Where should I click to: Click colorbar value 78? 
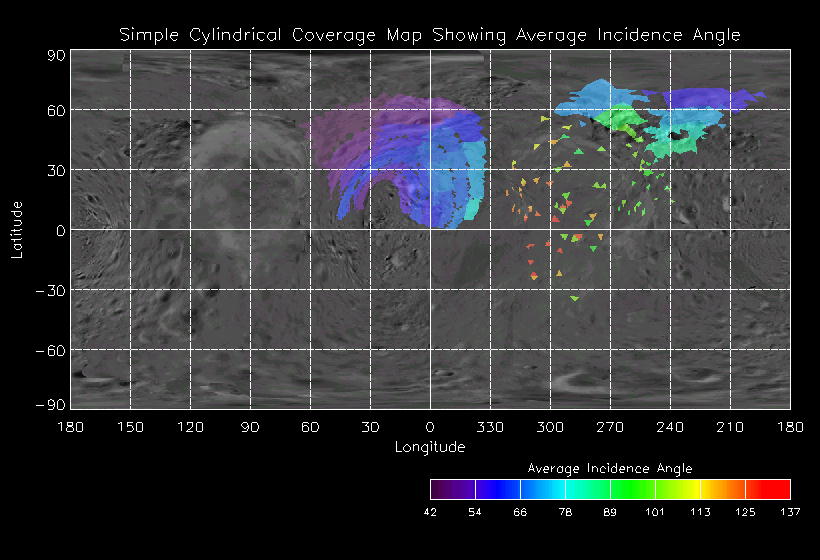565,512
